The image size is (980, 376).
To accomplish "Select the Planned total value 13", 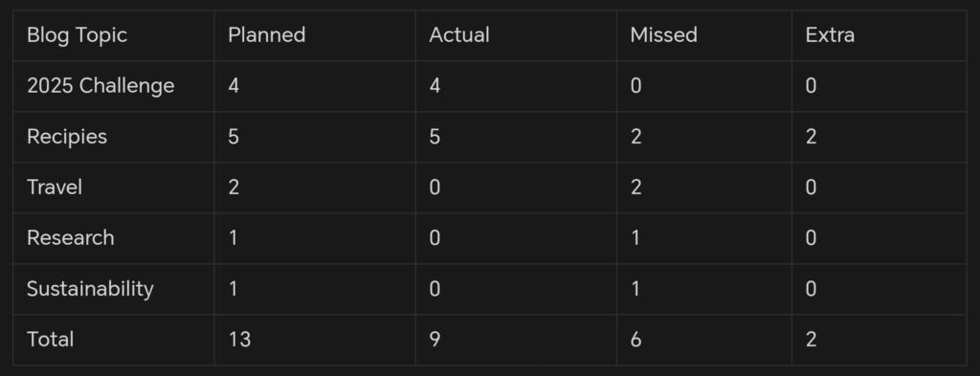I will 239,340.
